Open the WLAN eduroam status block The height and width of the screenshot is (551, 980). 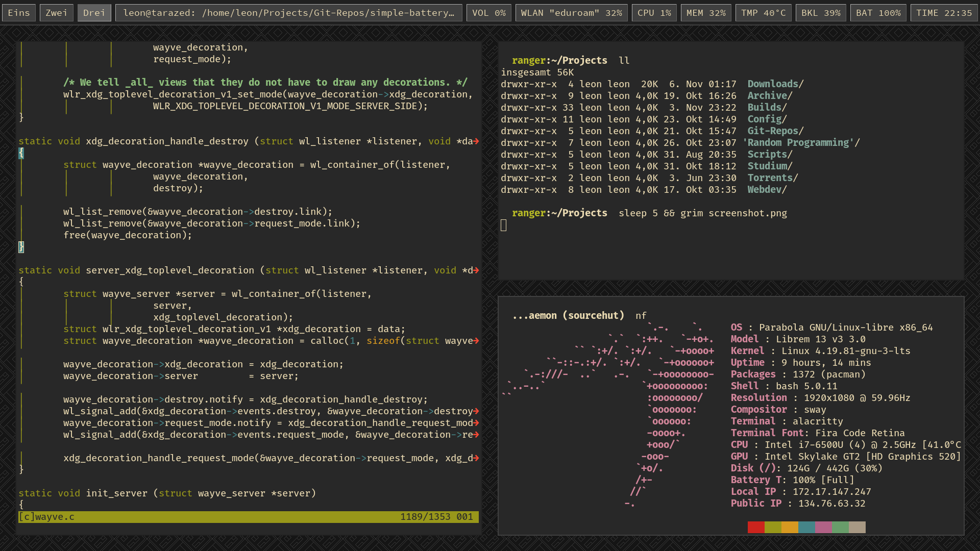[x=571, y=13]
